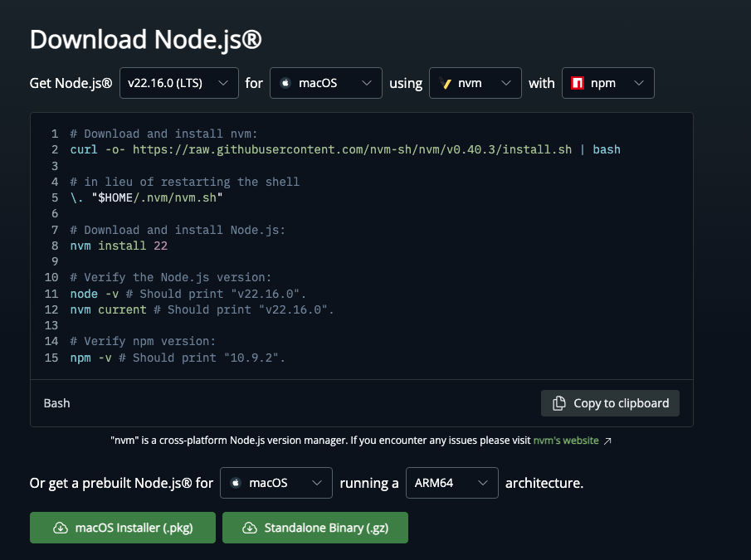Open the v22.16.0 (LTS) version dropdown

tap(178, 83)
